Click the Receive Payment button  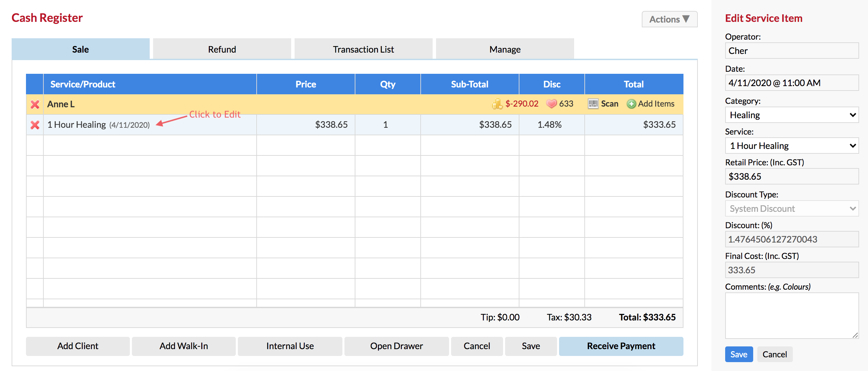click(621, 346)
